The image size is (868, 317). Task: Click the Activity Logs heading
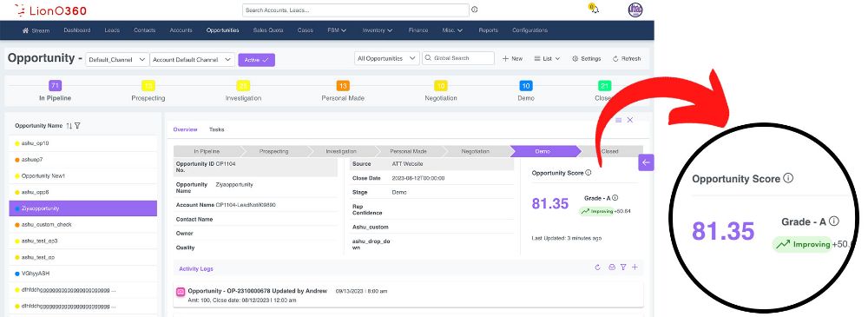[x=196, y=268]
